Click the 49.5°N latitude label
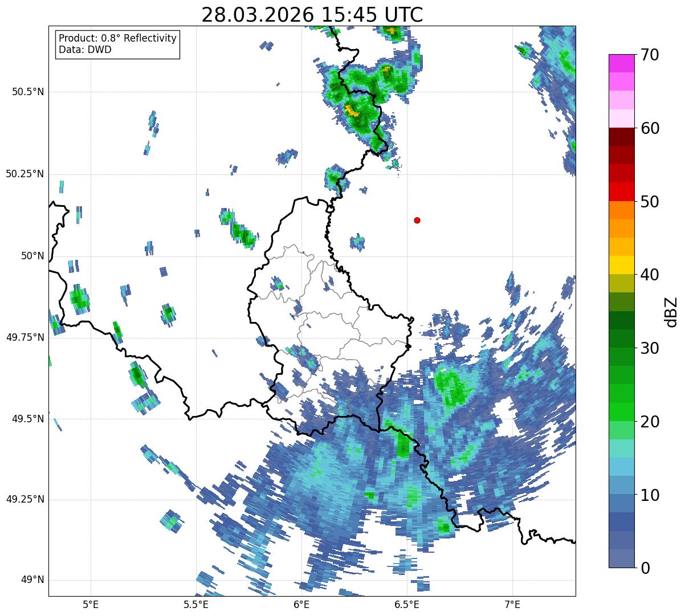The height and width of the screenshot is (616, 685). point(28,419)
